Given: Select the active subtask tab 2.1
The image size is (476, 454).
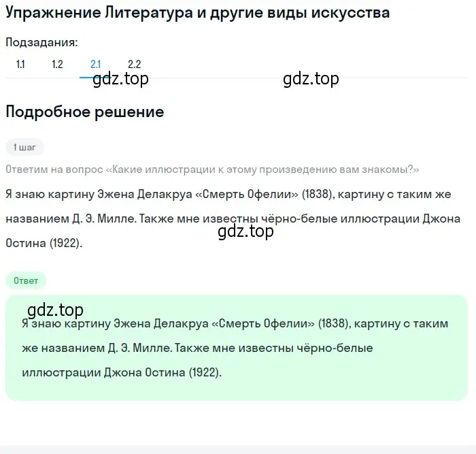Looking at the screenshot, I should coord(96,65).
